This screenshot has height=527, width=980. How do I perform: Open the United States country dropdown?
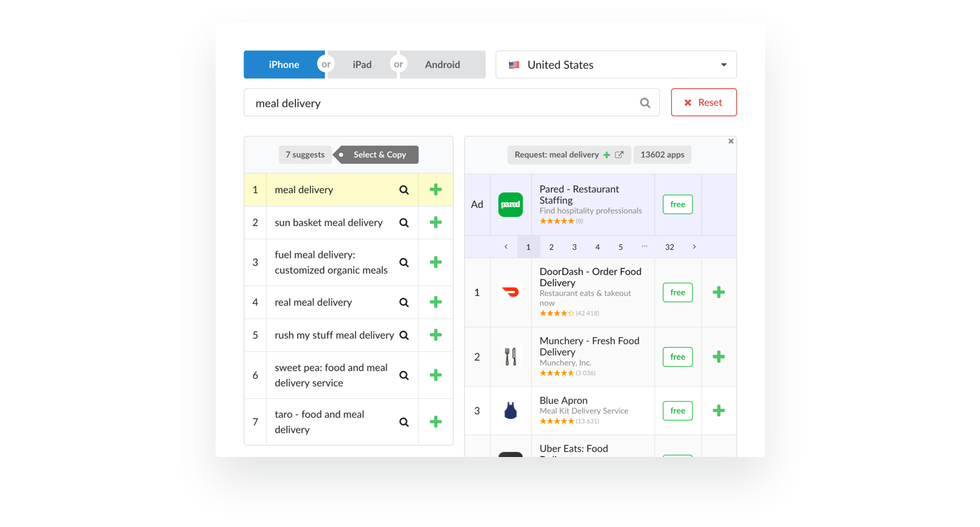coord(616,64)
